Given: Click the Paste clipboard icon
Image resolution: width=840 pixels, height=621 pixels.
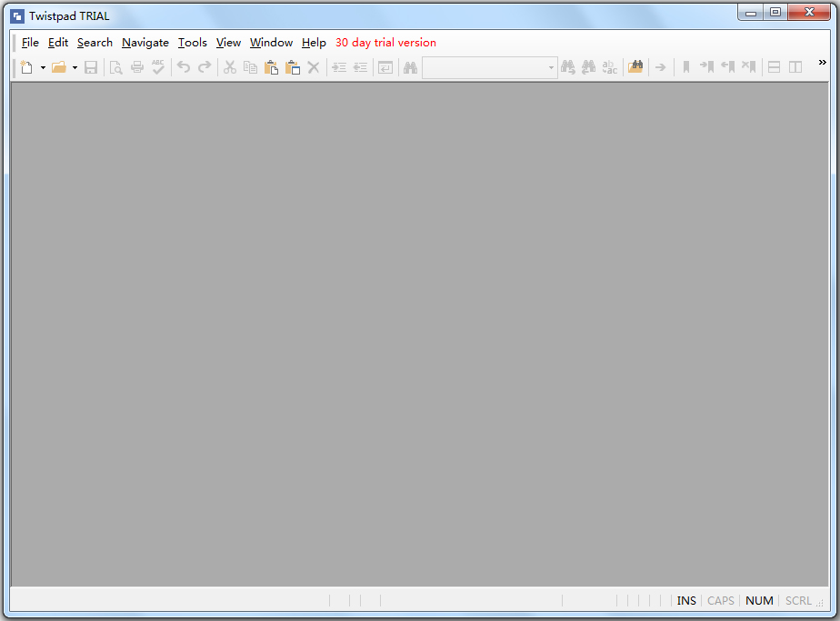Looking at the screenshot, I should click(272, 67).
